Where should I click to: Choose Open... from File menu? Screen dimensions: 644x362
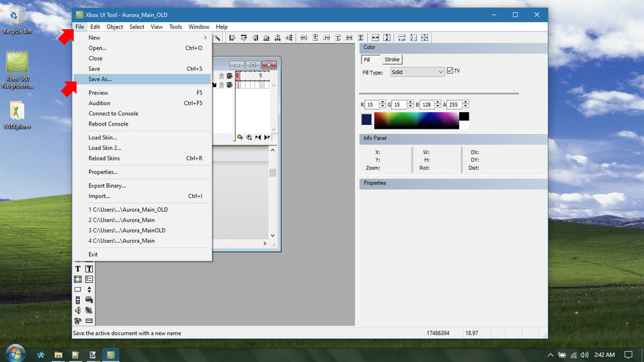(x=142, y=48)
